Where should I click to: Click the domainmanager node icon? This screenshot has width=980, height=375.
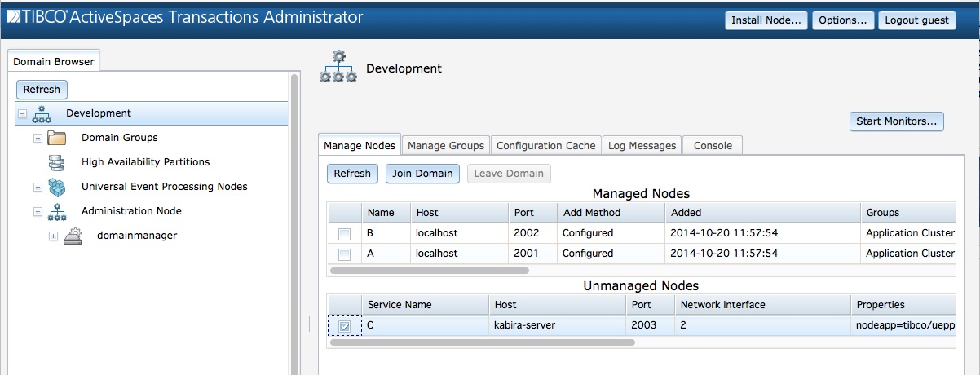point(72,236)
